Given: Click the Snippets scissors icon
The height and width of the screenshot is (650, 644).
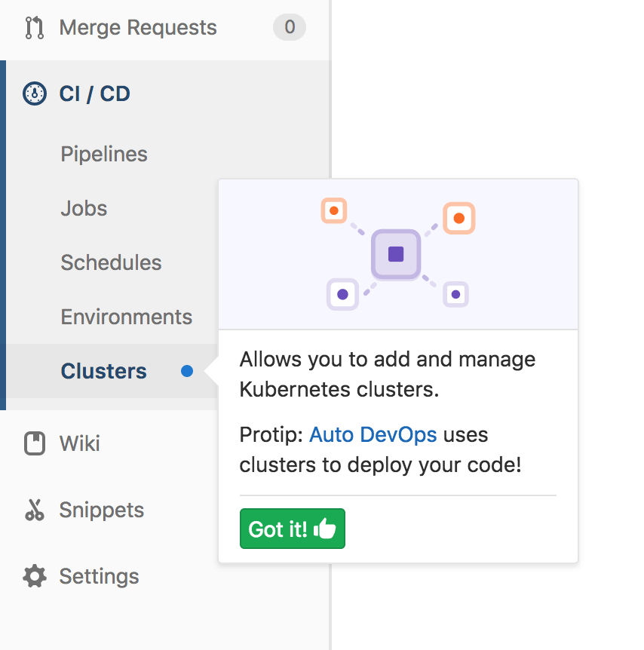Looking at the screenshot, I should click(x=34, y=510).
